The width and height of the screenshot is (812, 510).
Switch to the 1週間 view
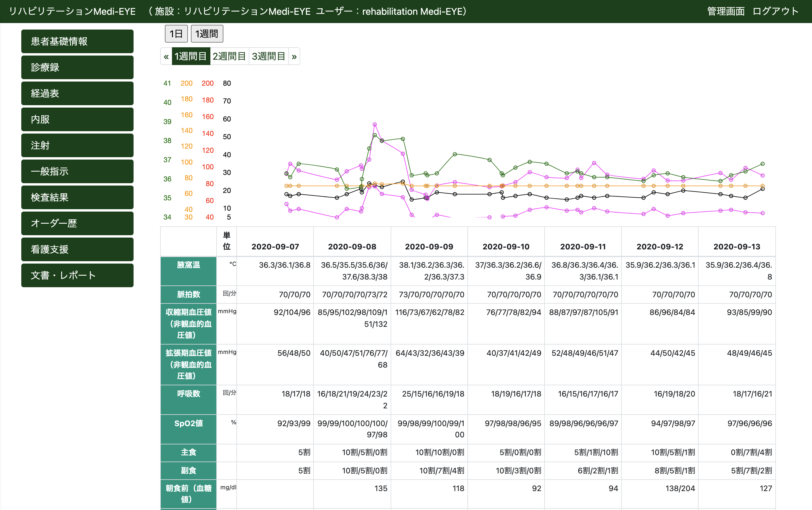(207, 34)
